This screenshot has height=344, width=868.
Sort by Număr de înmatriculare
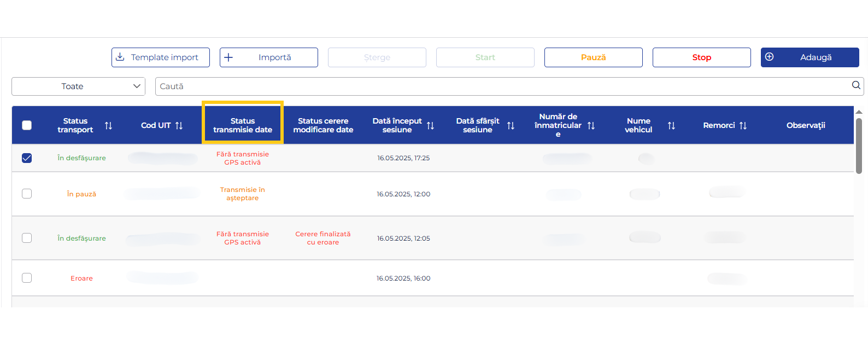[591, 126]
